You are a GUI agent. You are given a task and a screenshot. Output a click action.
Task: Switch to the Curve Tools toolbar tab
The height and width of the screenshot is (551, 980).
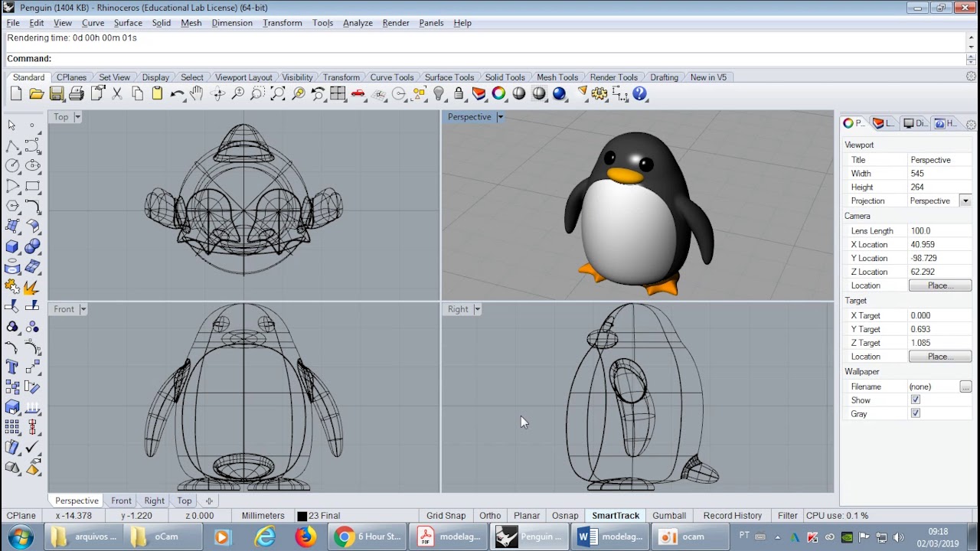[x=392, y=77]
